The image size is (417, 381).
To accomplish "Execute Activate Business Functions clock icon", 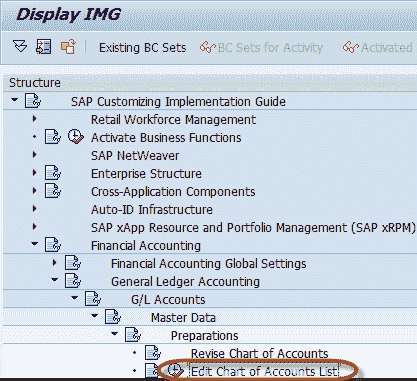I will (x=76, y=136).
